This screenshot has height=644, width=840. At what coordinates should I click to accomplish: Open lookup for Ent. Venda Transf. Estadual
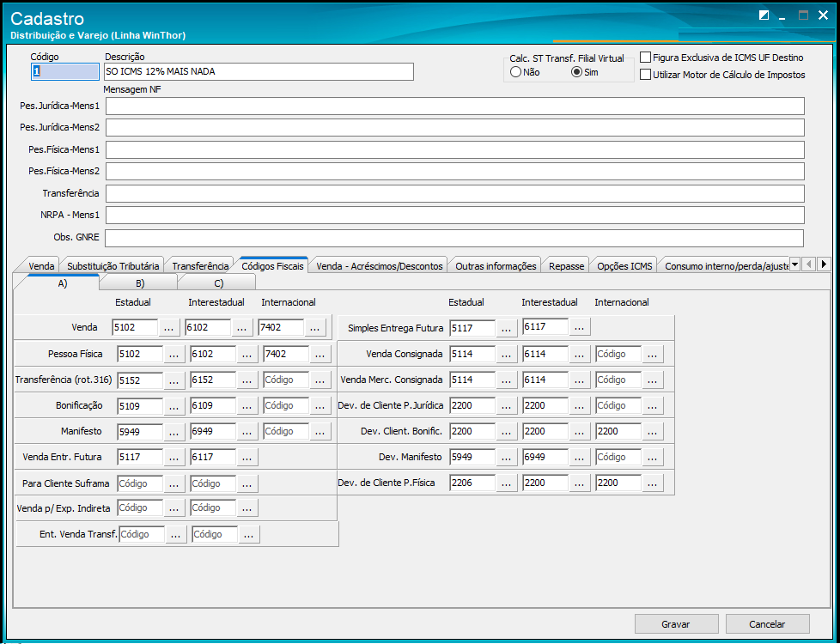[x=176, y=534]
